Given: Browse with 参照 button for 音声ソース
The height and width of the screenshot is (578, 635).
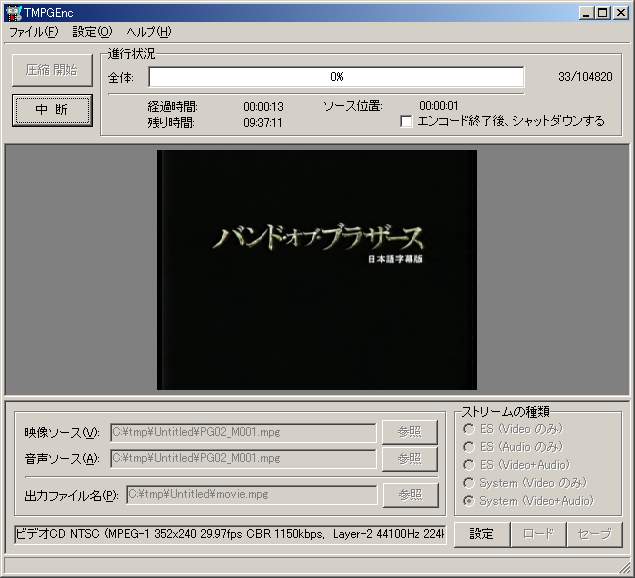Looking at the screenshot, I should coord(410,459).
